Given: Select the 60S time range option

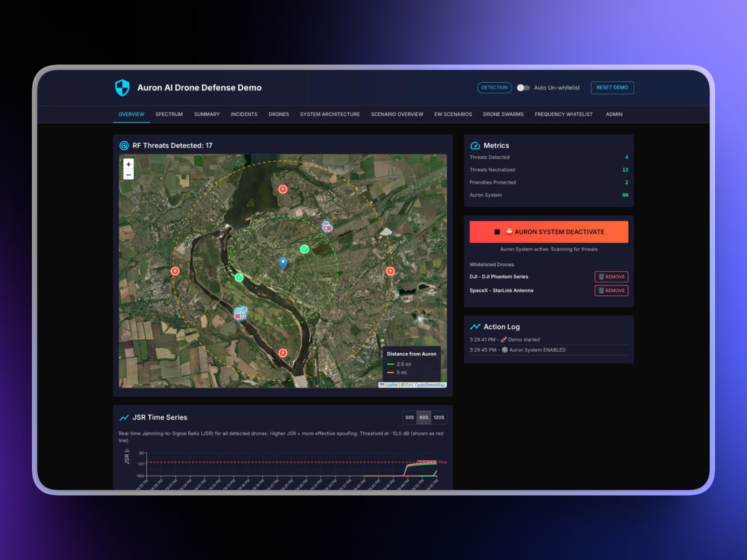Looking at the screenshot, I should pos(424,417).
